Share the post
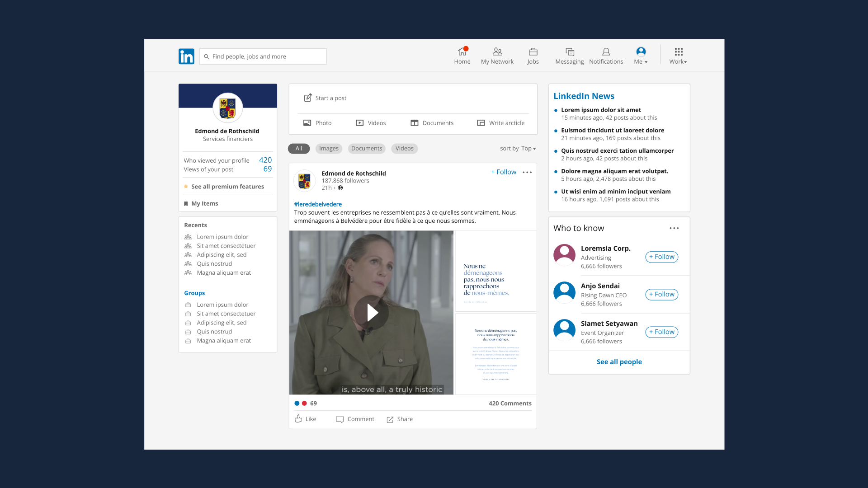The height and width of the screenshot is (488, 868). coord(400,419)
